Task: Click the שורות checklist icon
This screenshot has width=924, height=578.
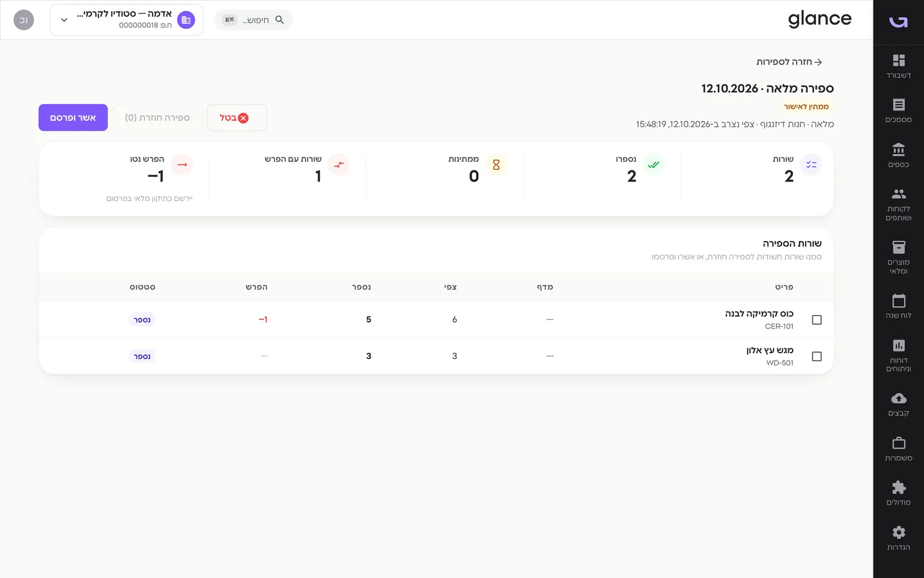Action: (811, 165)
